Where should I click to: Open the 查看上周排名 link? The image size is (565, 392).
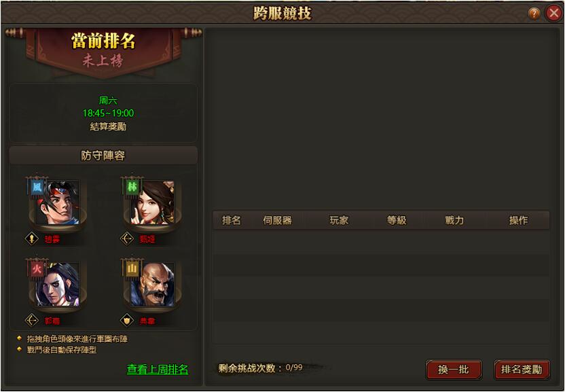158,370
